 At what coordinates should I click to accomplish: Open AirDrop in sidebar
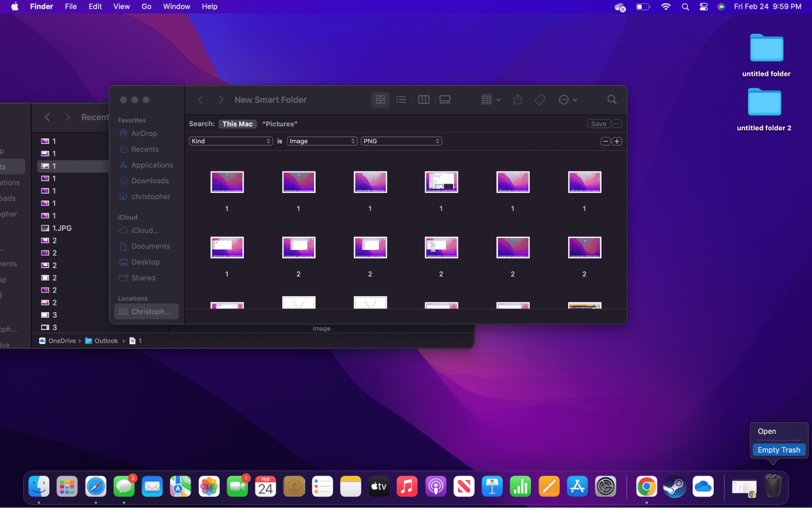(144, 133)
